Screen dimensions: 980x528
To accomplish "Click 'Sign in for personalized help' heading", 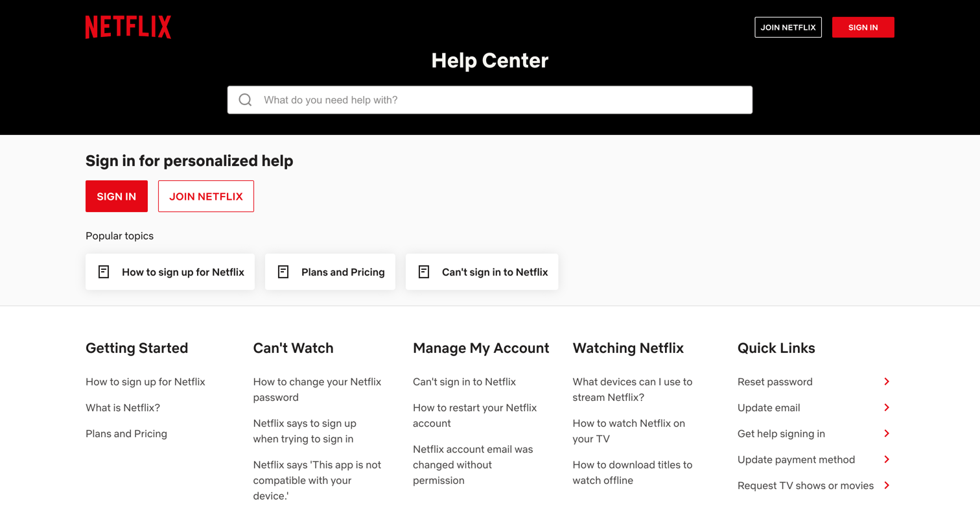I will point(189,160).
